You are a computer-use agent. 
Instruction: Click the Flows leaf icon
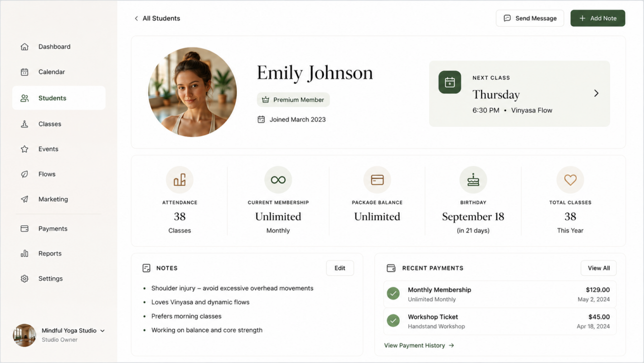click(x=24, y=174)
